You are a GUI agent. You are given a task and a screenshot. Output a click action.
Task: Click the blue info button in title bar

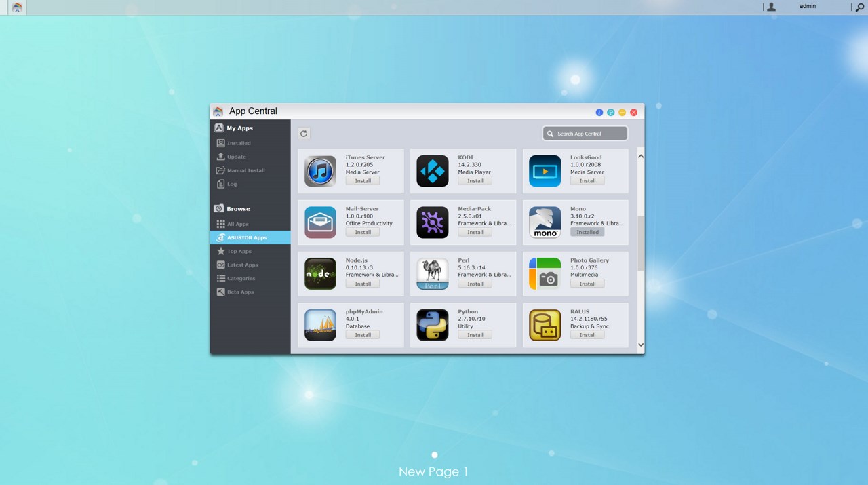[x=599, y=112]
